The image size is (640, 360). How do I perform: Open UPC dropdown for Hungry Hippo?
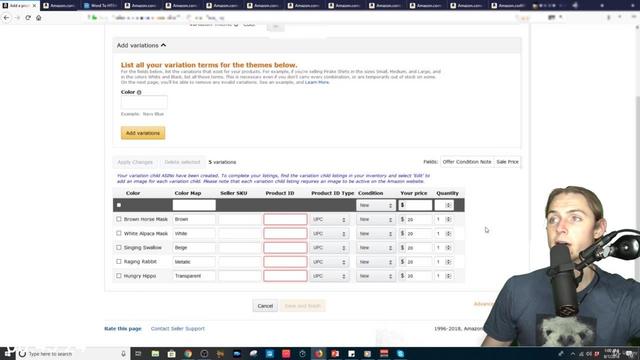[x=329, y=276]
